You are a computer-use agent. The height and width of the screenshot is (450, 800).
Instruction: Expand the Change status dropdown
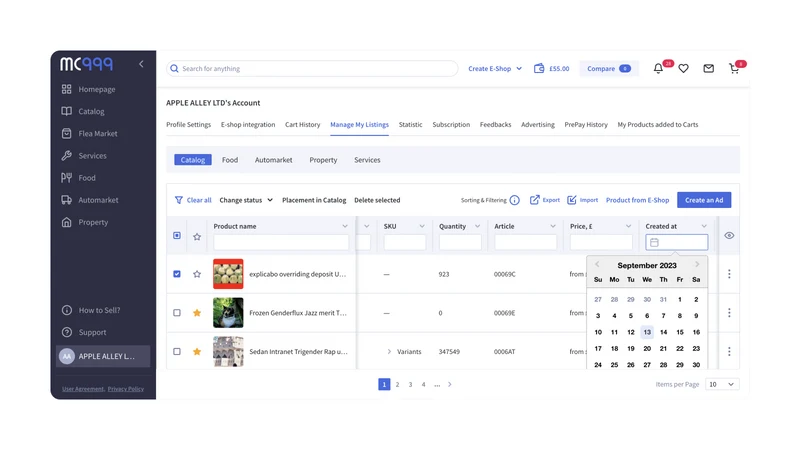(x=246, y=200)
